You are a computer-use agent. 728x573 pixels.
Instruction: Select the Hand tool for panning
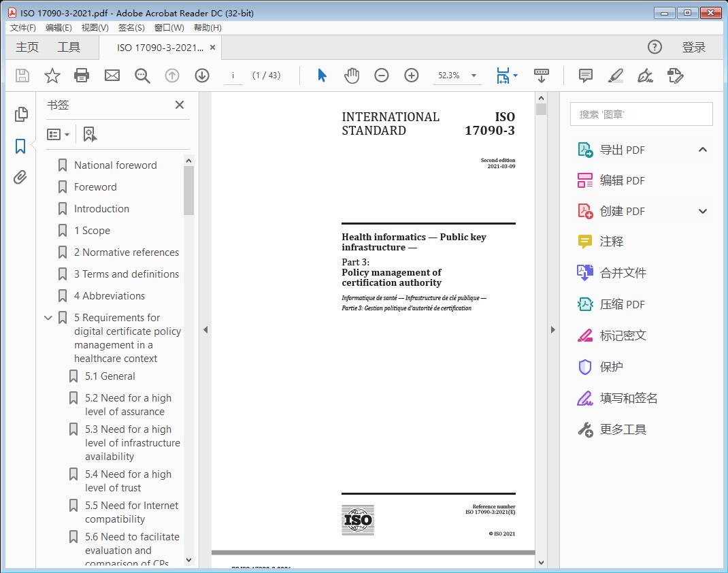(352, 76)
